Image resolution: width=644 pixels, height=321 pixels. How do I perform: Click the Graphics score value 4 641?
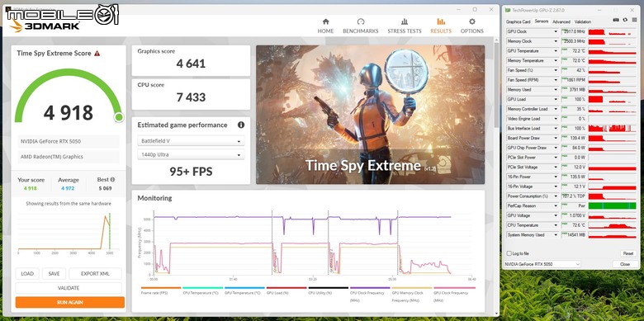(191, 64)
